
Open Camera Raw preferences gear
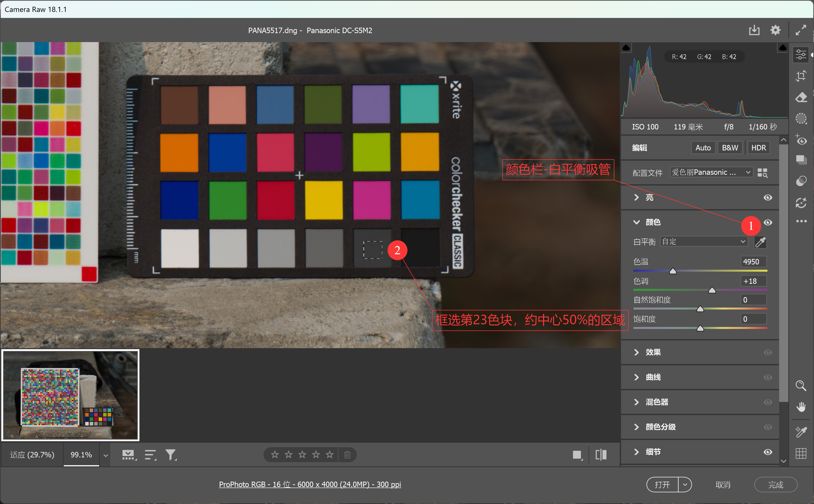(x=775, y=30)
